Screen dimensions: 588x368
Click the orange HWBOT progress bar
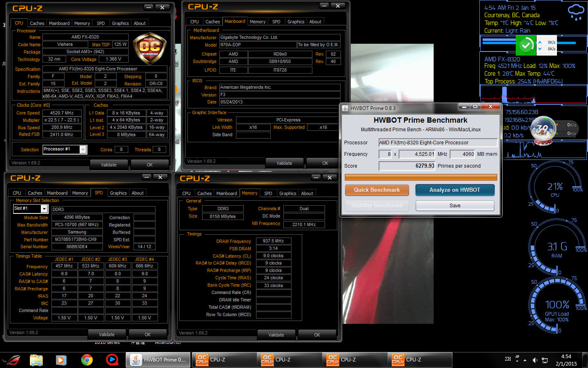(x=421, y=177)
